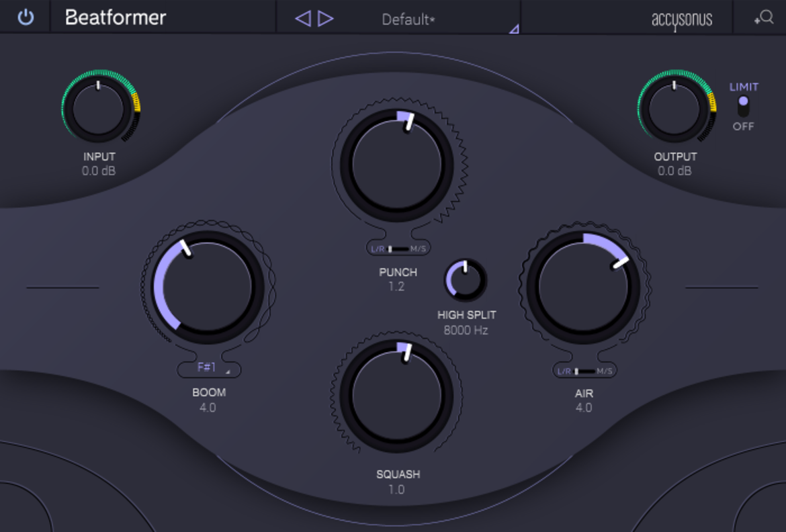Click the High Split frequency knob
This screenshot has width=786, height=532.
click(x=466, y=280)
